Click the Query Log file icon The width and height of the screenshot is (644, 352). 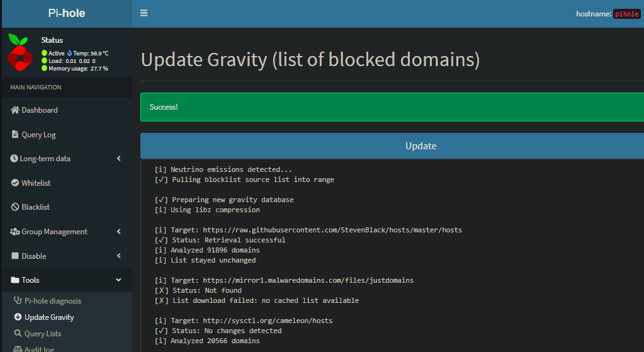click(x=15, y=135)
